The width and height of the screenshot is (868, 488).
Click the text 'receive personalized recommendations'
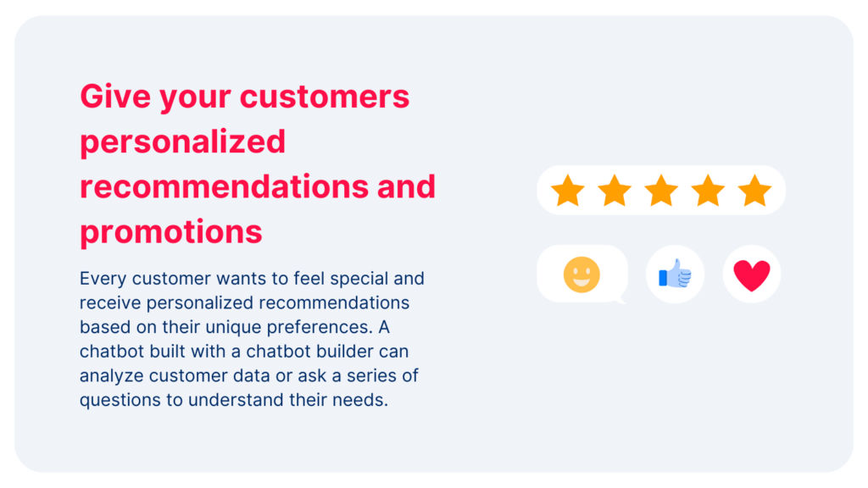point(245,302)
